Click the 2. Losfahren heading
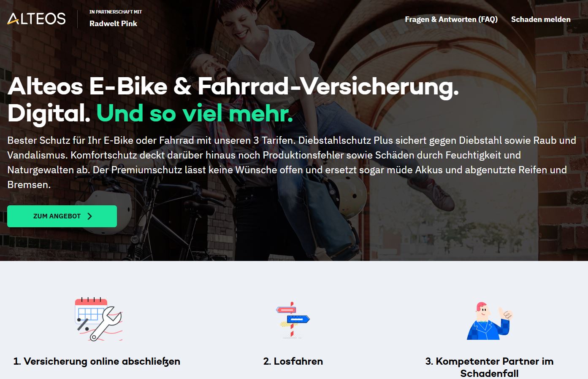This screenshot has width=588, height=379. (x=293, y=361)
